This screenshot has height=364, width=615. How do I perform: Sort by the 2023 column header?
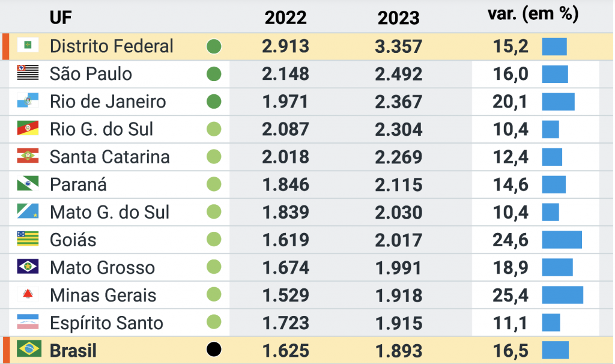click(398, 18)
